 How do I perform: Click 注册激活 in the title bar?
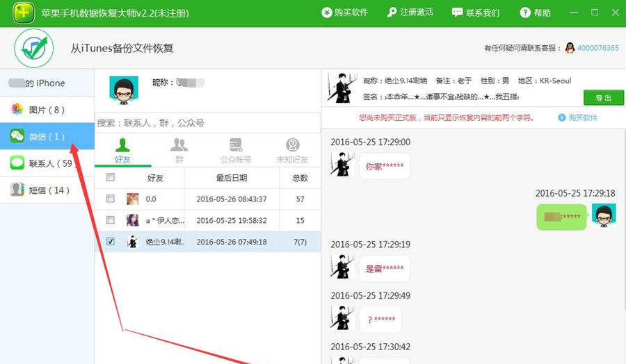[x=410, y=13]
